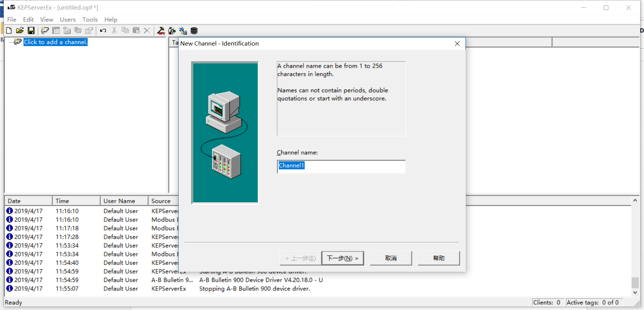Click 'Stopping A-B Bulletin 900 device driver.' message
The height and width of the screenshot is (310, 644).
click(x=255, y=289)
